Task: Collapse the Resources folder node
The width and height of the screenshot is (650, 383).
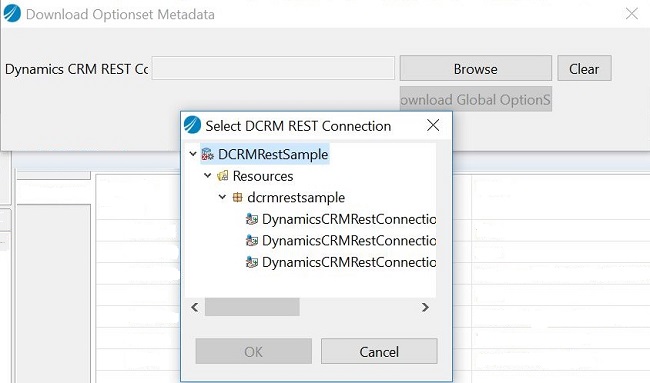Action: [x=208, y=176]
